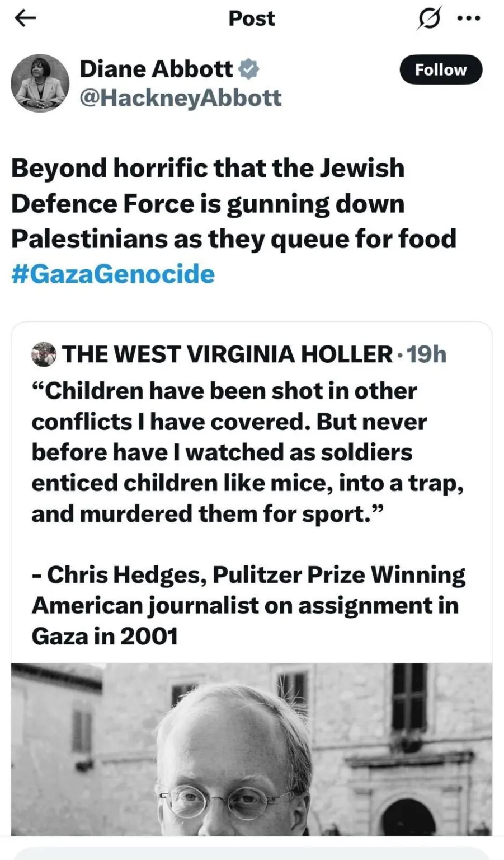This screenshot has width=504, height=860.
Task: Open Grok via the slashed-circle icon
Action: click(429, 18)
